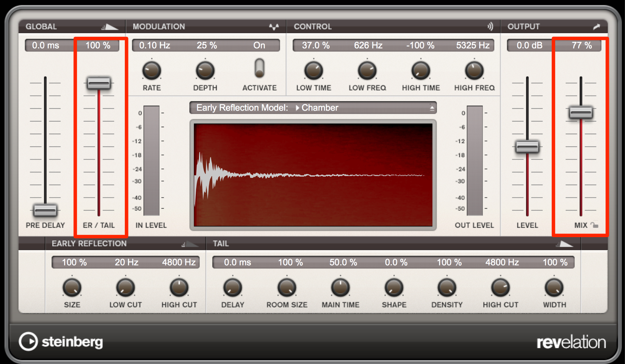625x364 pixels.
Task: Click the Density knob
Action: coord(447,288)
